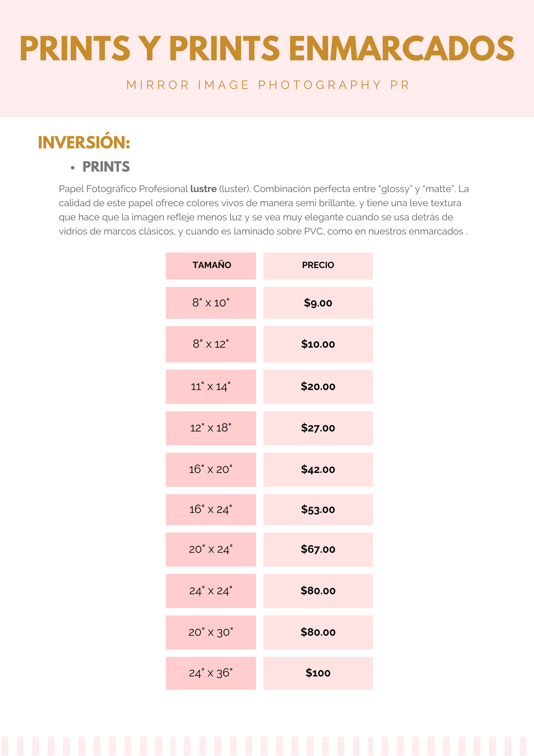Screen dimensions: 534x756
Task: Click the PRINTS Y PRINTS ENMARCADOS title
Action: point(267,49)
